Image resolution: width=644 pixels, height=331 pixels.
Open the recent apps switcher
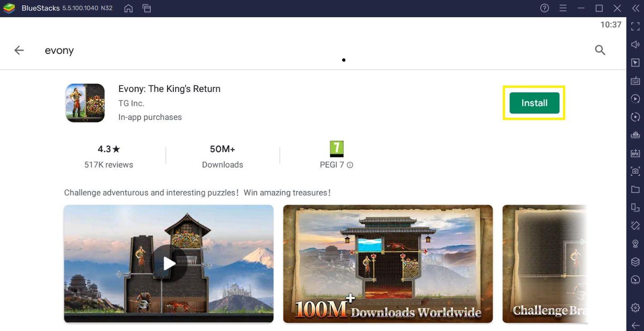point(146,8)
